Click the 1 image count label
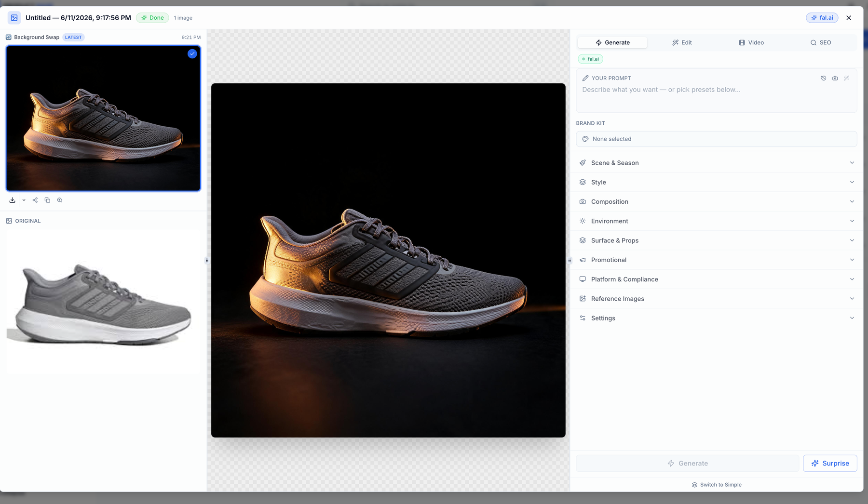 pos(183,18)
